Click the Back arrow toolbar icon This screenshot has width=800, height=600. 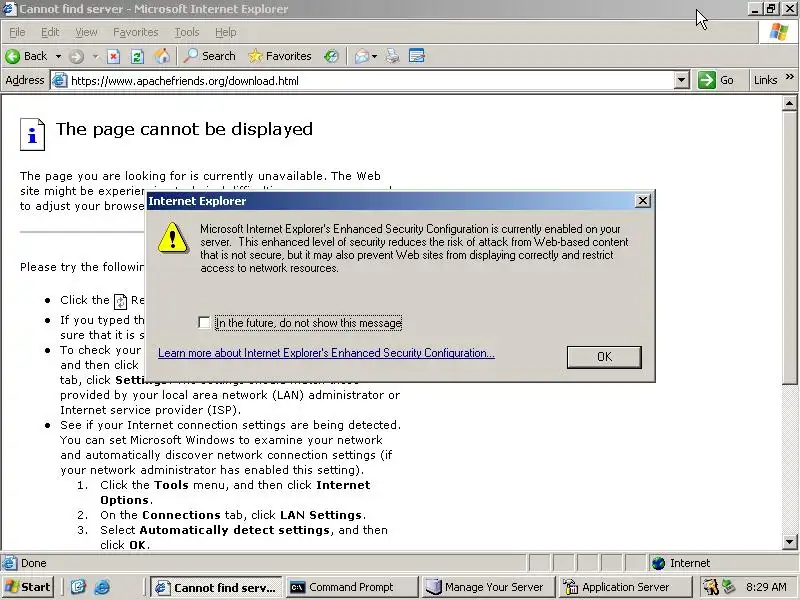pyautogui.click(x=13, y=56)
